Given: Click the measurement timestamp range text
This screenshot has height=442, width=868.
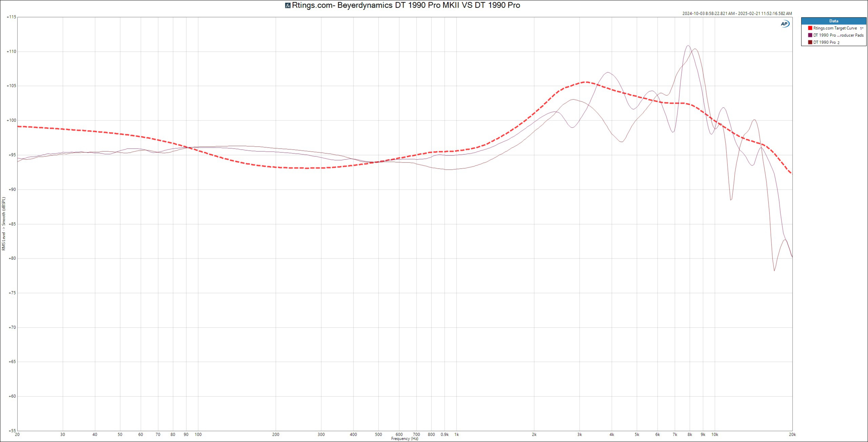Looking at the screenshot, I should [x=737, y=14].
